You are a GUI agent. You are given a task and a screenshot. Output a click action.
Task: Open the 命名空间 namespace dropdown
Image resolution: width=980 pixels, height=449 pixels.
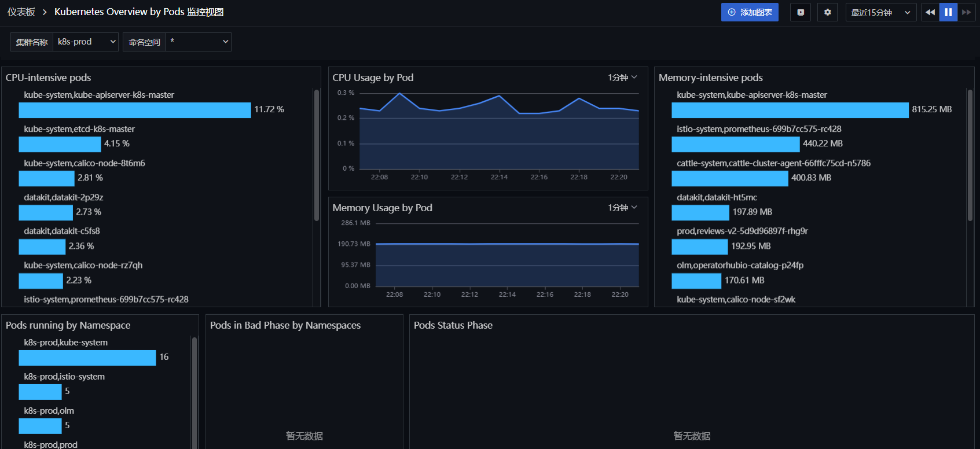[198, 42]
